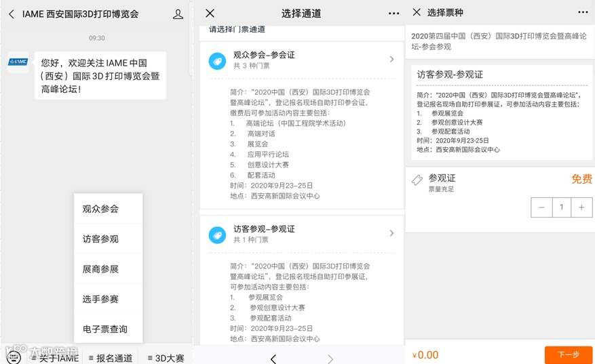This screenshot has width=595, height=364.
Task: Open 报名通道 bottom menu
Action: tap(111, 358)
